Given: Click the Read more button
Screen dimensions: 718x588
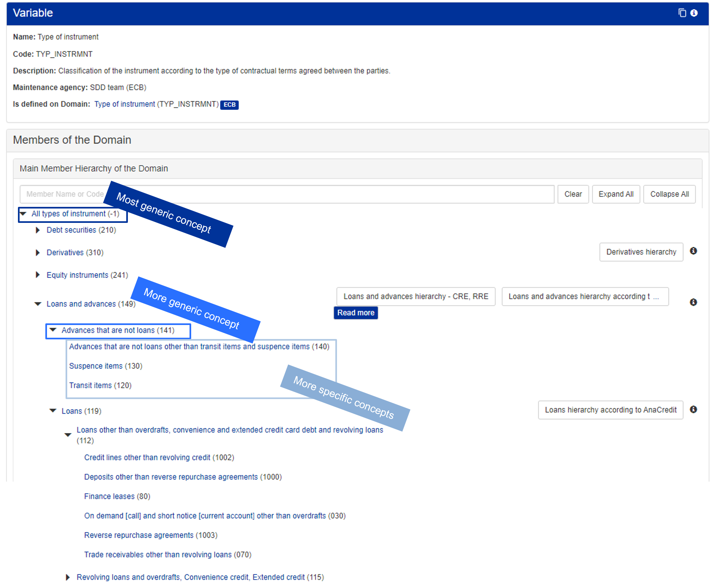Looking at the screenshot, I should 356,313.
